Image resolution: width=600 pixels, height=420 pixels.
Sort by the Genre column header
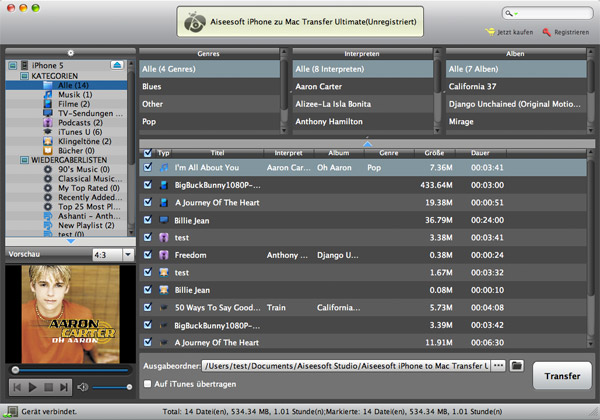click(389, 153)
